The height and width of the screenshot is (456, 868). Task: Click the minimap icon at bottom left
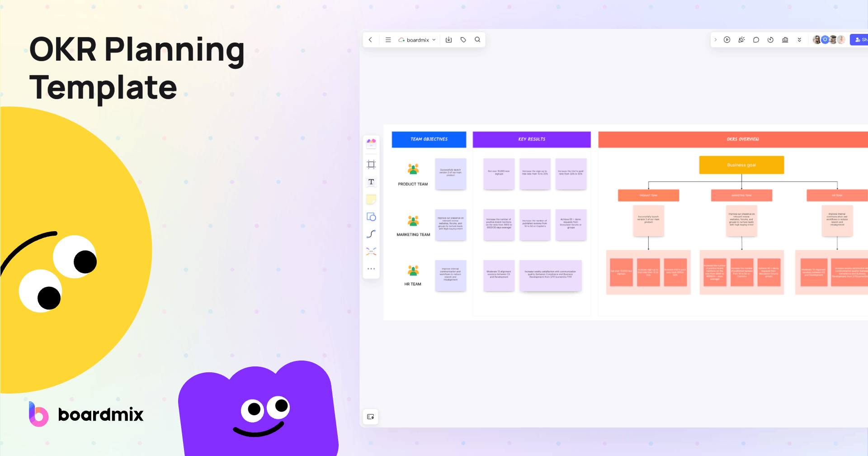(371, 417)
